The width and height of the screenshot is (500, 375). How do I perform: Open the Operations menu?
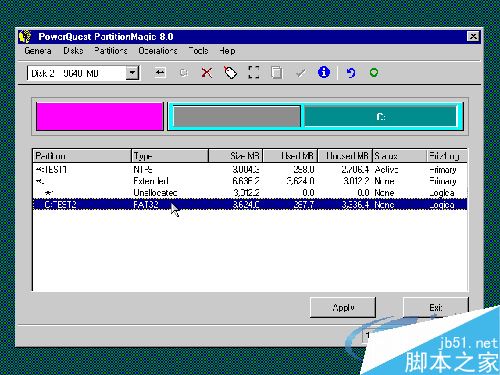point(158,51)
